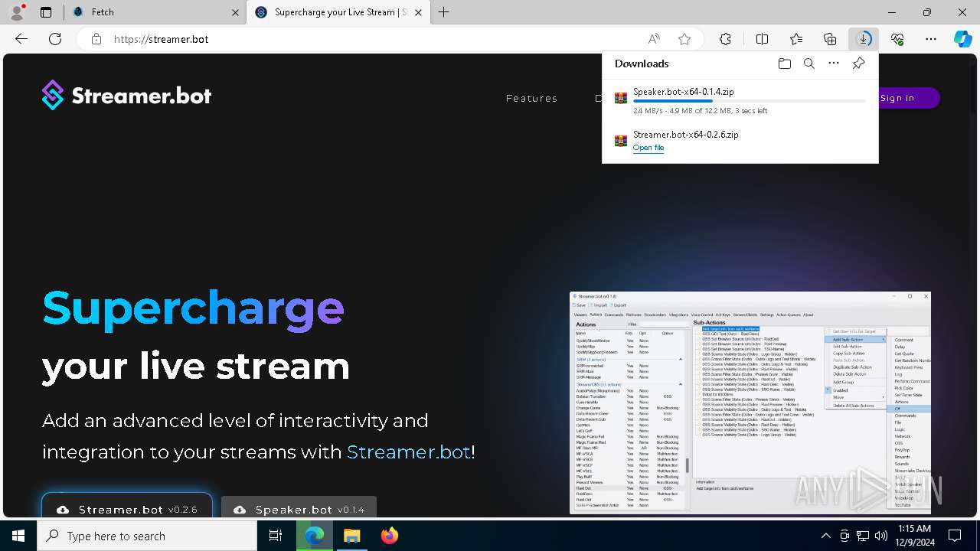
Task: Refresh the streamer.bot page
Action: click(x=55, y=39)
